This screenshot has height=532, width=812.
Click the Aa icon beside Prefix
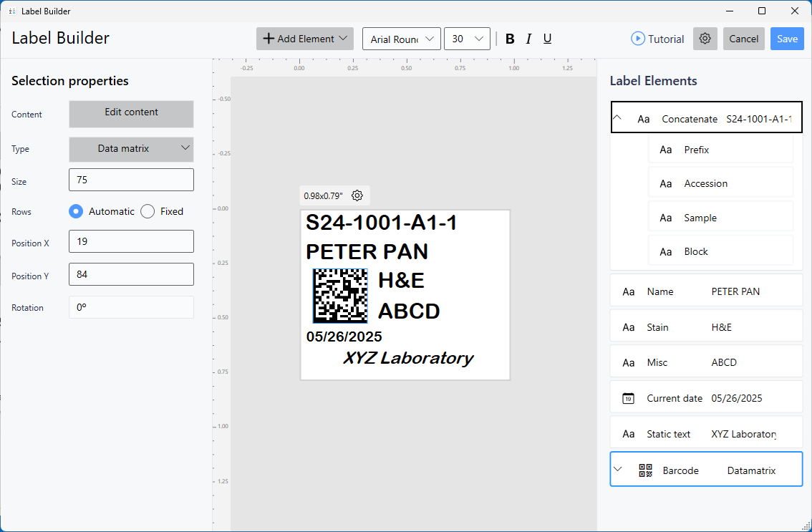pos(666,150)
